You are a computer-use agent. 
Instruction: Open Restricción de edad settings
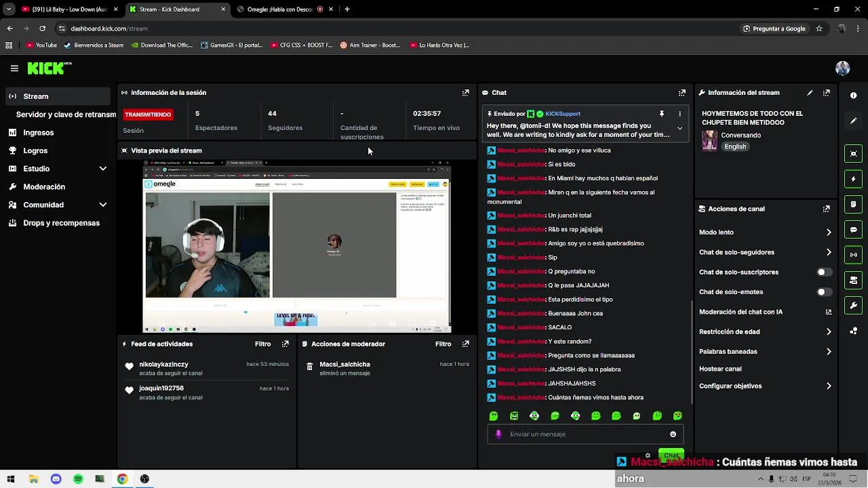tap(765, 332)
